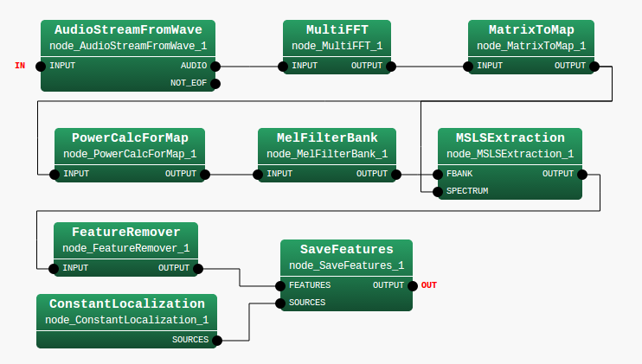Click the SOURCES input port of SaveFeatures
This screenshot has height=364, width=642.
point(279,303)
